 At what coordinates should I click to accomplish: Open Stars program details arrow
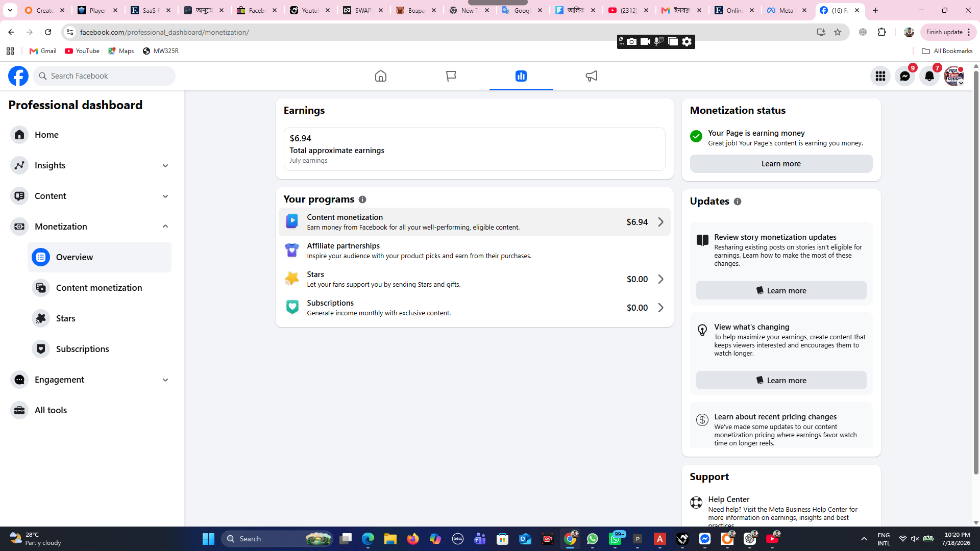660,279
